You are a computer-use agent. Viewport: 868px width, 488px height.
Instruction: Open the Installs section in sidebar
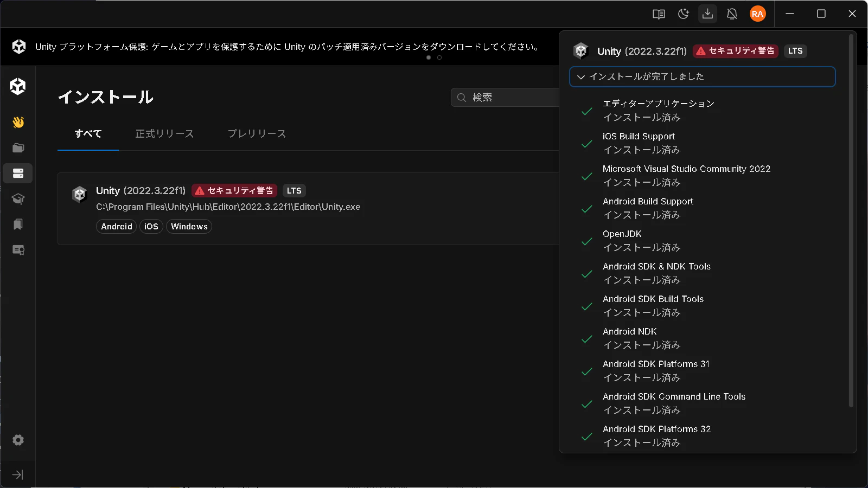tap(18, 174)
